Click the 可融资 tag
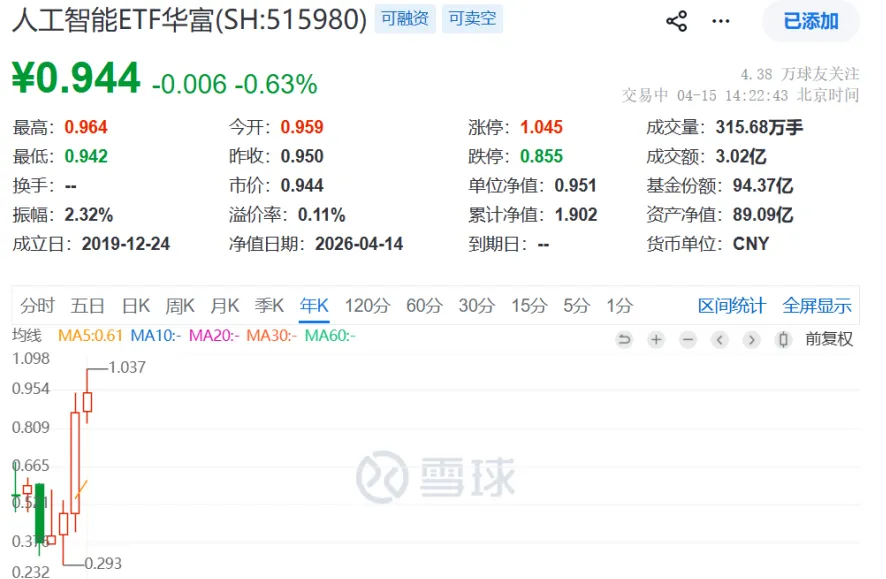The image size is (886, 579). [x=405, y=19]
